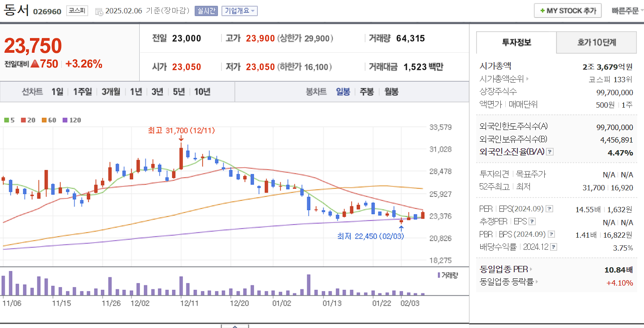644x328 pixels.
Task: Click the BPS(2024.09) question mark icon
Action: click(550, 234)
